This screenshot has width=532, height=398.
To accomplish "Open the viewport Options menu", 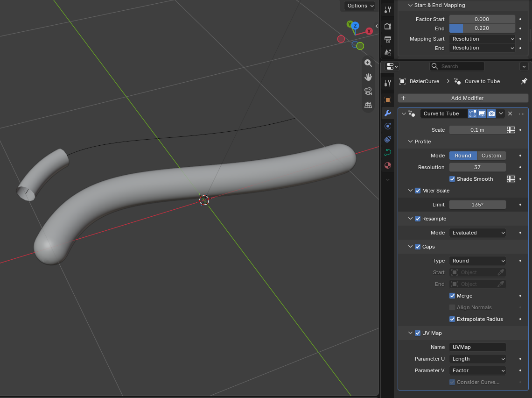I will pos(360,6).
